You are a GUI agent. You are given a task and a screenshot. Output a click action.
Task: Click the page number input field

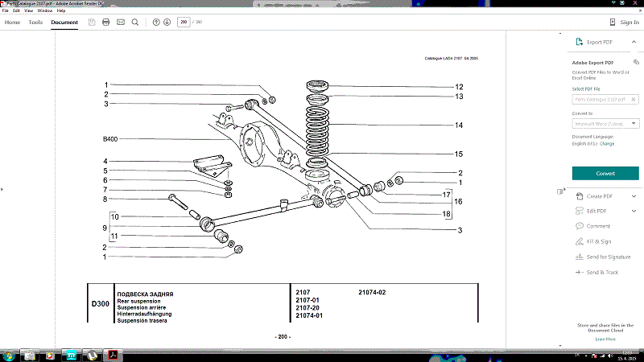pyautogui.click(x=184, y=23)
